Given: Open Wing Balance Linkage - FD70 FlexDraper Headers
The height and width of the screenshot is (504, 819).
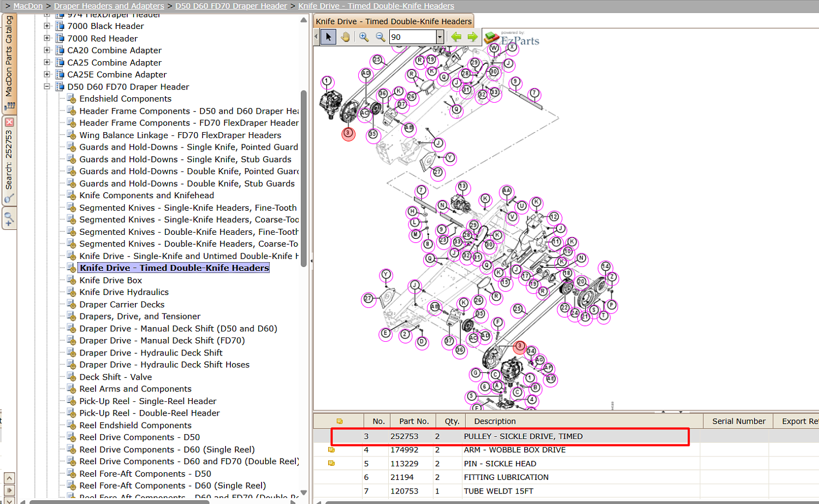Looking at the screenshot, I should [180, 135].
